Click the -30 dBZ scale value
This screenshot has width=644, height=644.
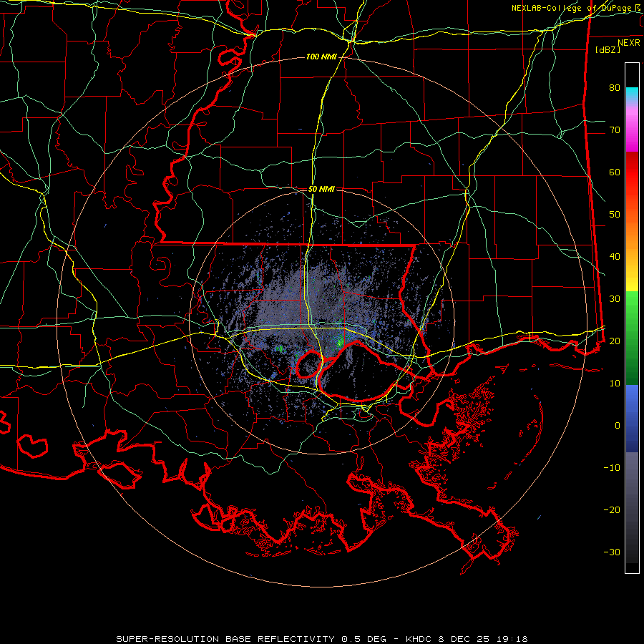[612, 552]
